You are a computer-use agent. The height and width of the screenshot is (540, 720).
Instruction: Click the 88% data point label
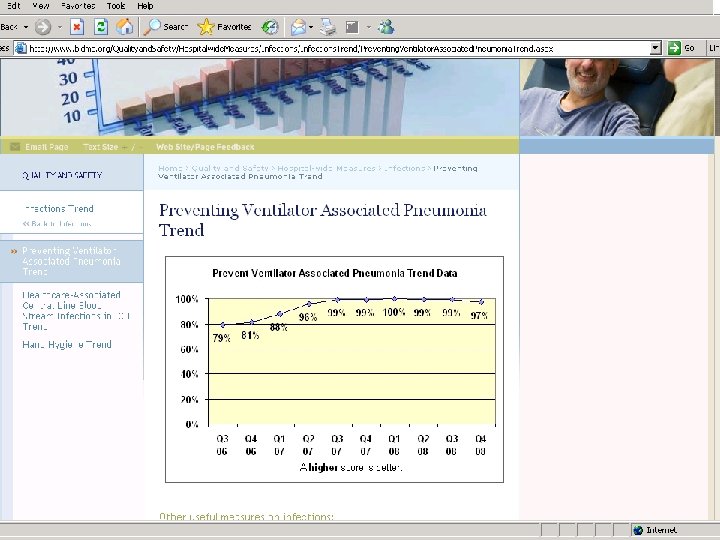278,327
